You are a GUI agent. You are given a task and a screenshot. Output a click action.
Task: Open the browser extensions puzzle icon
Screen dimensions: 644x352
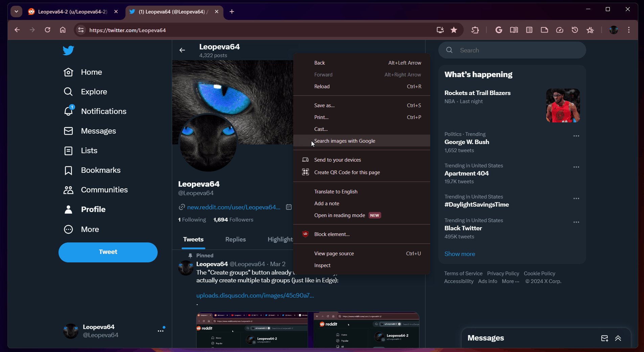coord(475,30)
